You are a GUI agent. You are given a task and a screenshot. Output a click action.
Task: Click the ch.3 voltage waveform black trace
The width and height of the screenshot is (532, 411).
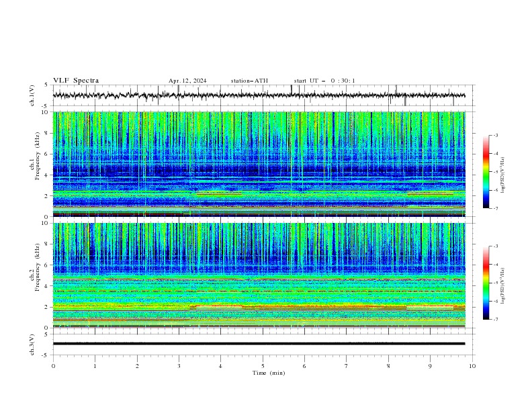coord(259,344)
